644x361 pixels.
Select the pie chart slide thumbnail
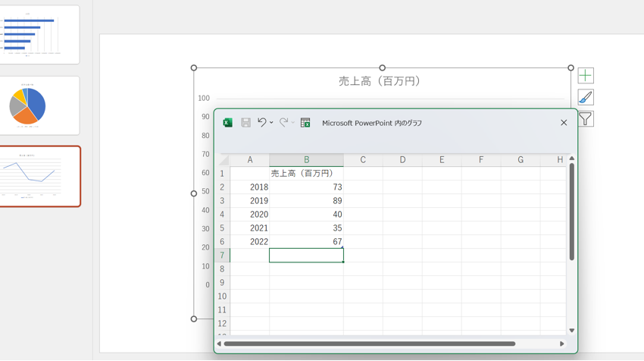click(39, 105)
